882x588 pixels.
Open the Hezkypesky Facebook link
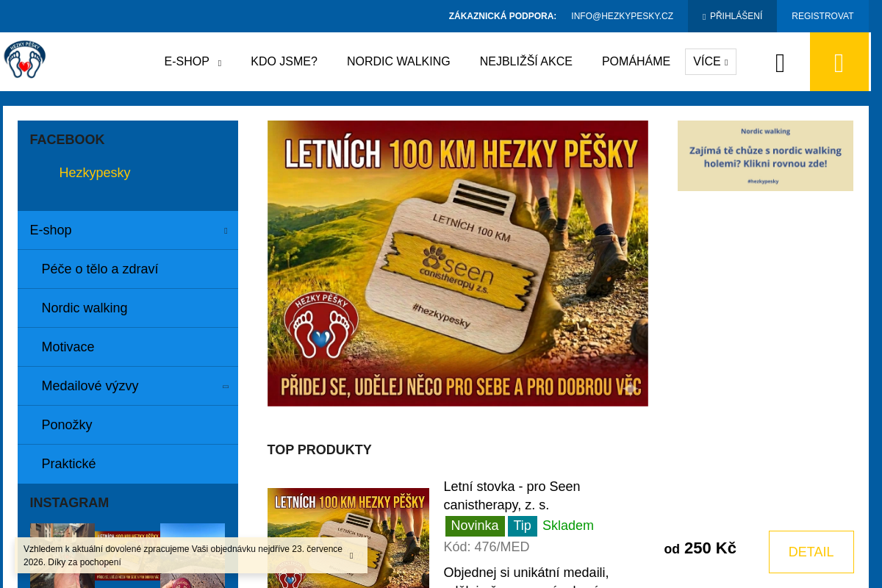point(95,173)
